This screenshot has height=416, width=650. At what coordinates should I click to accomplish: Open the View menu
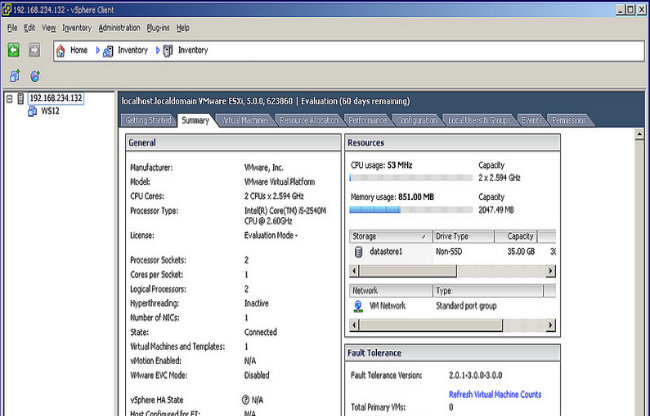point(49,28)
